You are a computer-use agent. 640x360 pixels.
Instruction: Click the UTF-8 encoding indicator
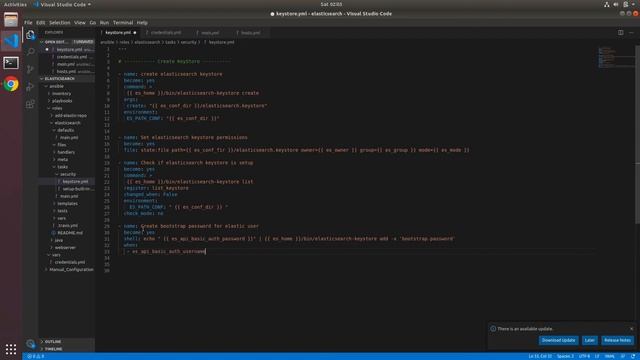point(584,356)
